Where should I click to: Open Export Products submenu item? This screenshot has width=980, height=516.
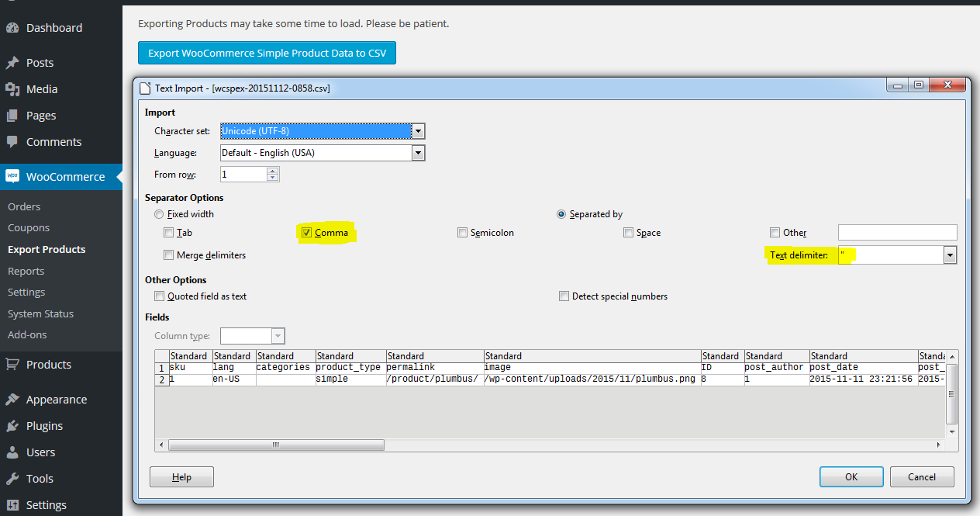pyautogui.click(x=47, y=250)
